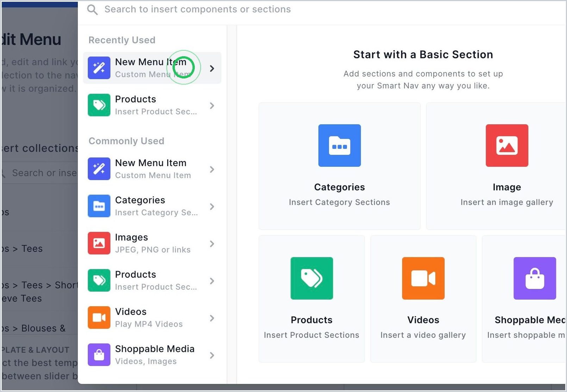Expand the Commonly Used Products chevron
567x392 pixels.
click(x=212, y=281)
